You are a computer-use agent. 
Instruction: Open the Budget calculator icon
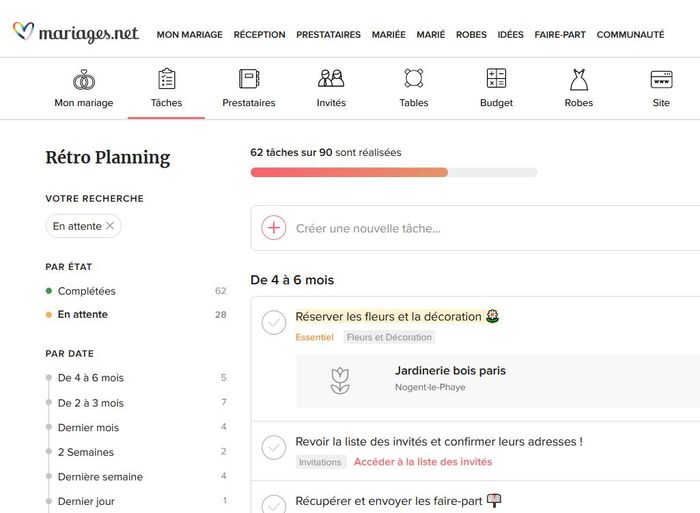tap(496, 79)
